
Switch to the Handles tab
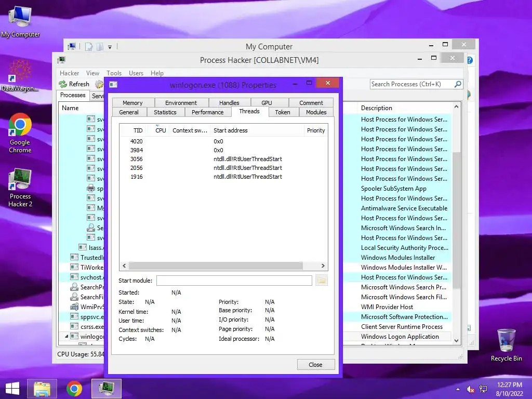[229, 103]
